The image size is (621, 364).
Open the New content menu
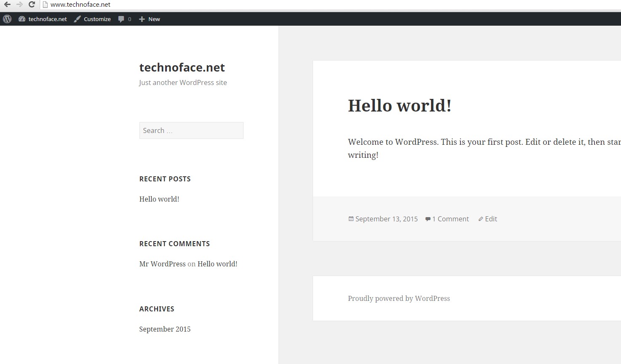pos(154,19)
